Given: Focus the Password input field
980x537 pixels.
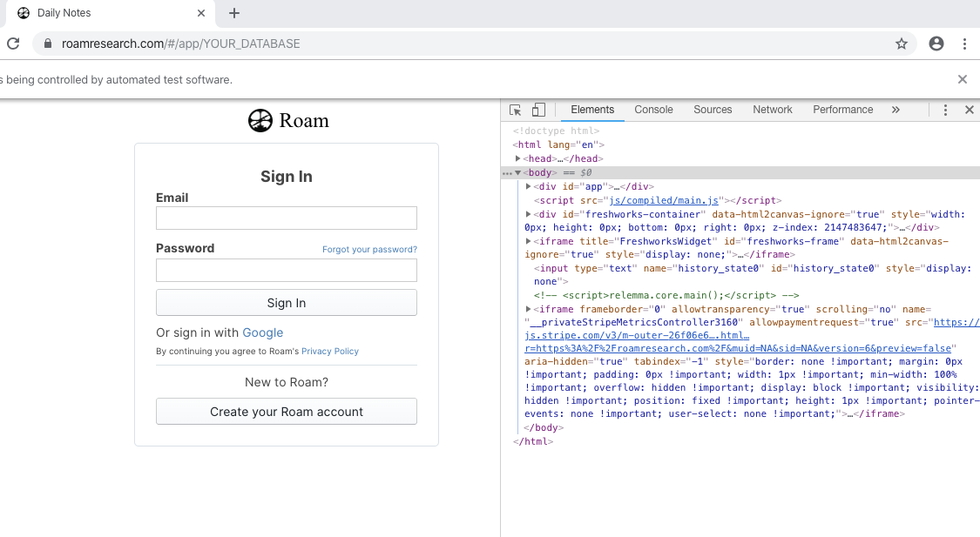Looking at the screenshot, I should tap(287, 271).
